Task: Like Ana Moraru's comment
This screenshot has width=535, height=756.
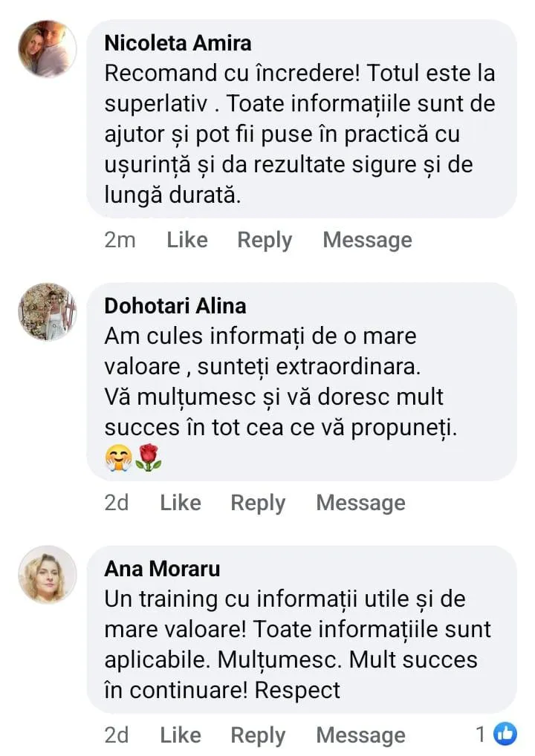Action: pos(181,734)
